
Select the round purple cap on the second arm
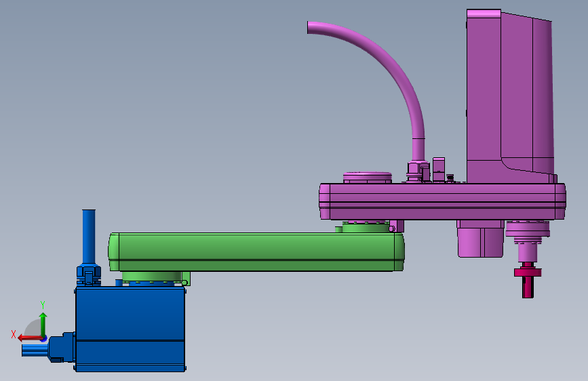pyautogui.click(x=368, y=177)
